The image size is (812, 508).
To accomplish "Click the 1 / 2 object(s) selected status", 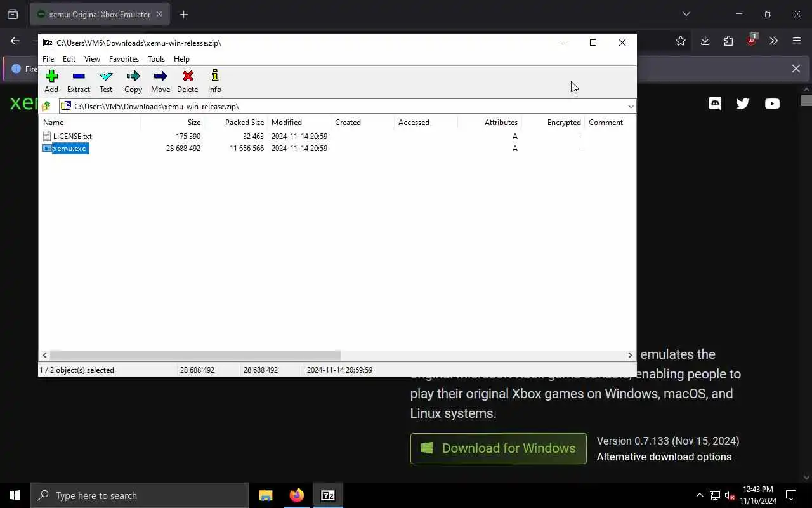I will coord(77,370).
